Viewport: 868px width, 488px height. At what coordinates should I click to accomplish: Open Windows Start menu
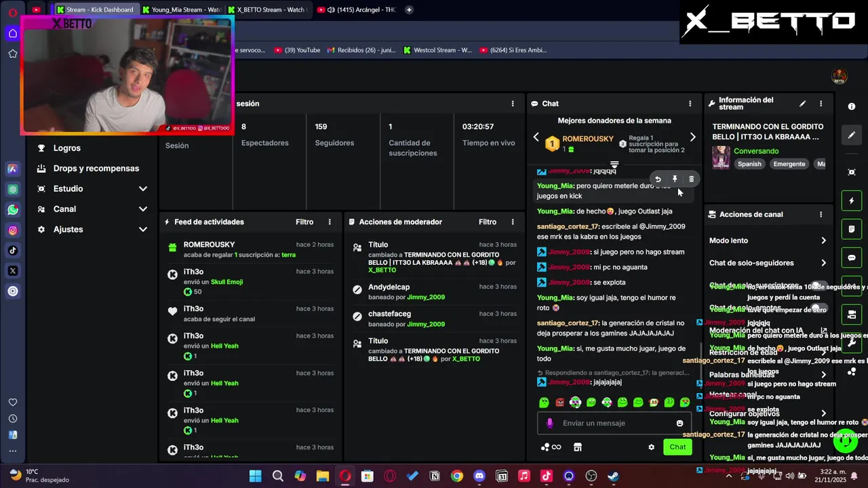[255, 476]
